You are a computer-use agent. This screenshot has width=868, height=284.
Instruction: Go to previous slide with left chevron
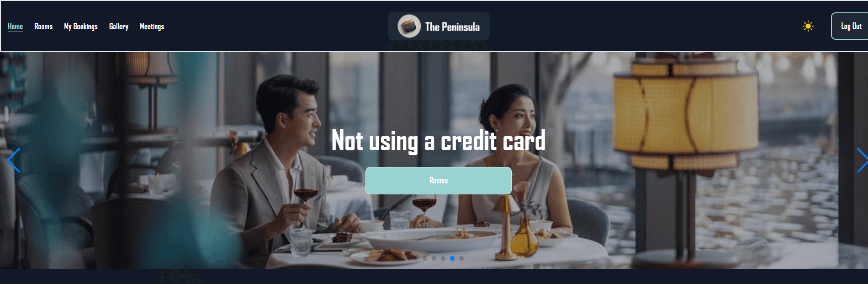(14, 160)
